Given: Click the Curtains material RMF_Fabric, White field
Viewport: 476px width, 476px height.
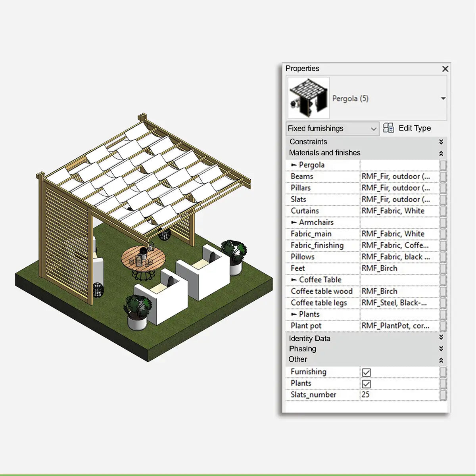Looking at the screenshot, I should (399, 211).
